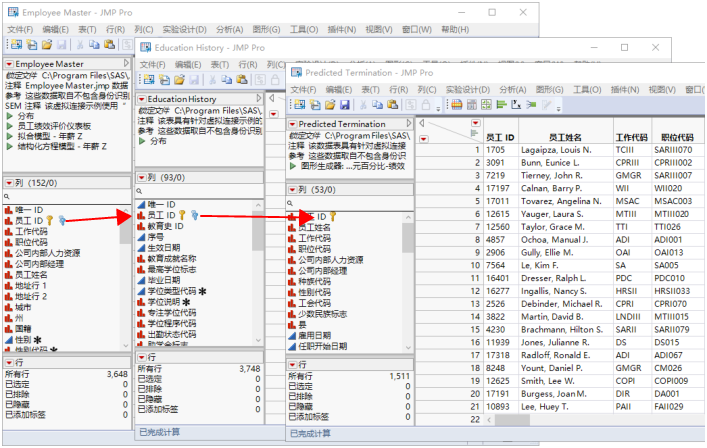Select 雇用日期 column in Predicted Termination

coord(314,335)
